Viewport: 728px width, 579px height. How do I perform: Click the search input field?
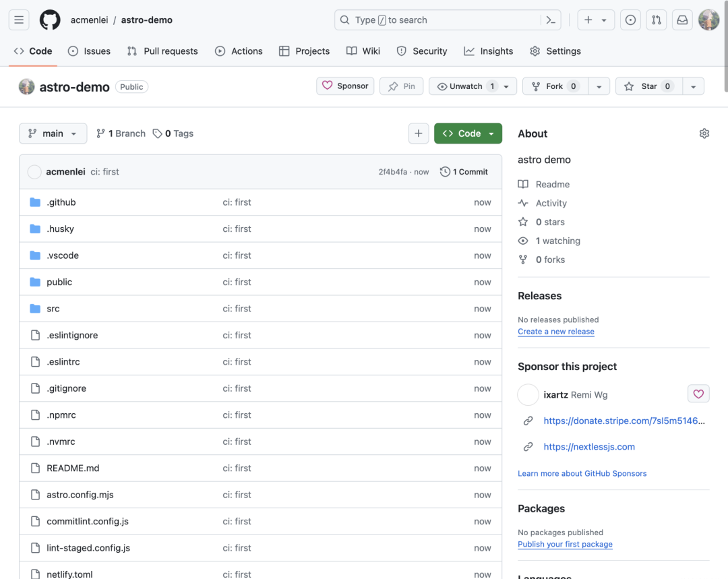click(438, 20)
